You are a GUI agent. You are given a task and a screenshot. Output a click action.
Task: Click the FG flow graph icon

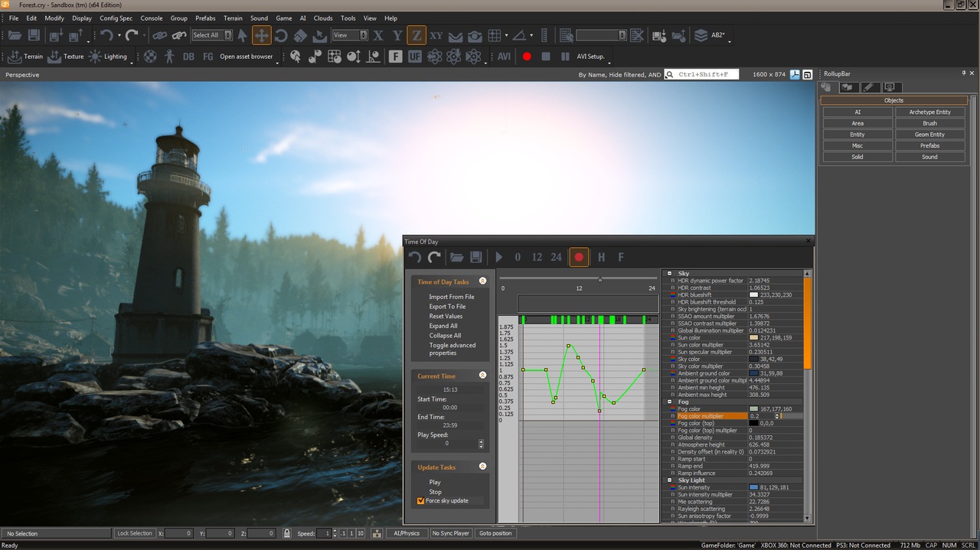pos(207,56)
